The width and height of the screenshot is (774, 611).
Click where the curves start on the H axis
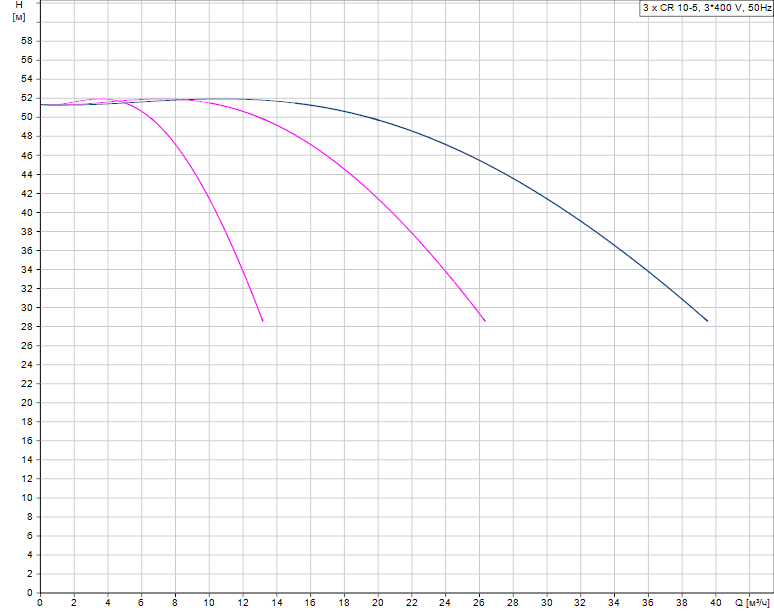click(x=41, y=104)
